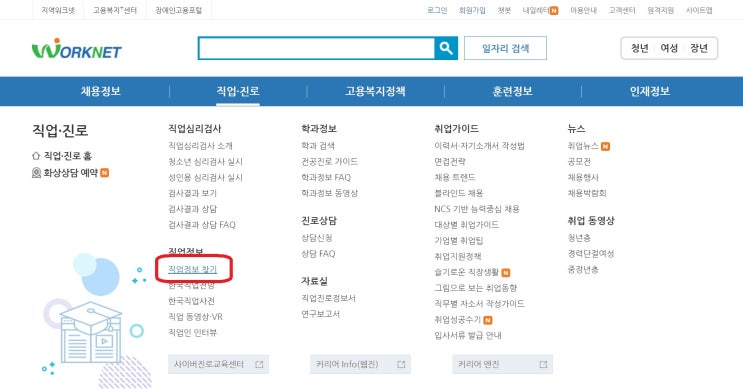
Task: Click the 일자리 검색 button
Action: click(x=505, y=48)
